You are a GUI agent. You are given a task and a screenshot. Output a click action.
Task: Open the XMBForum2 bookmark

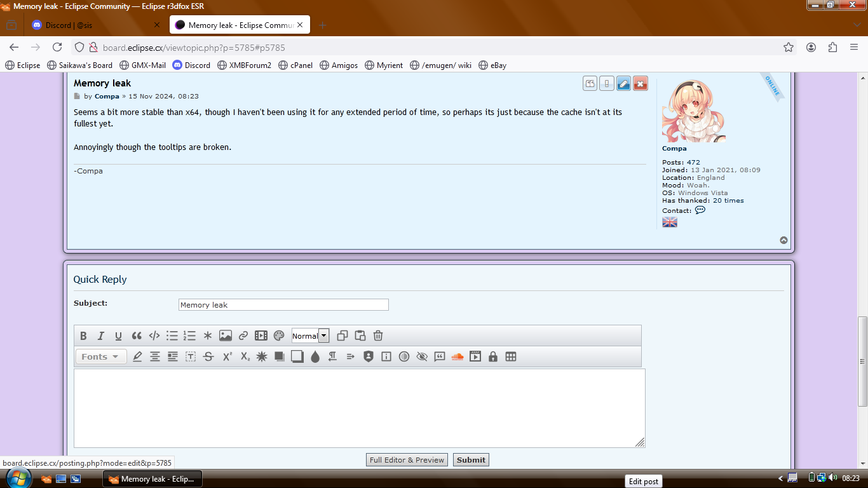(x=244, y=65)
